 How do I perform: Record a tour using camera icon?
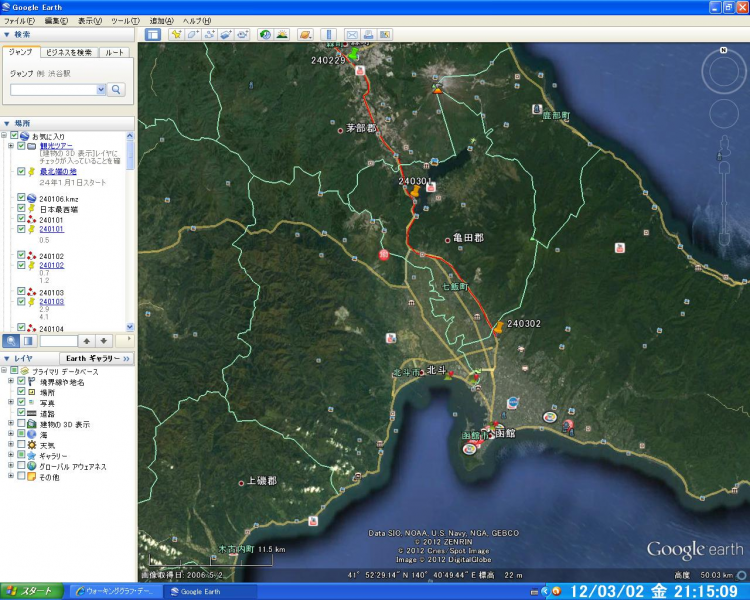coord(243,34)
